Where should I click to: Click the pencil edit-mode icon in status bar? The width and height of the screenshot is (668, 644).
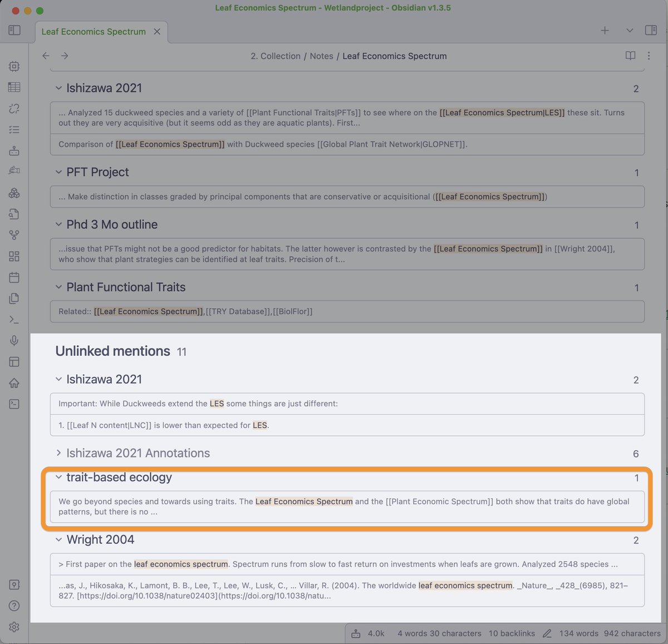point(547,633)
